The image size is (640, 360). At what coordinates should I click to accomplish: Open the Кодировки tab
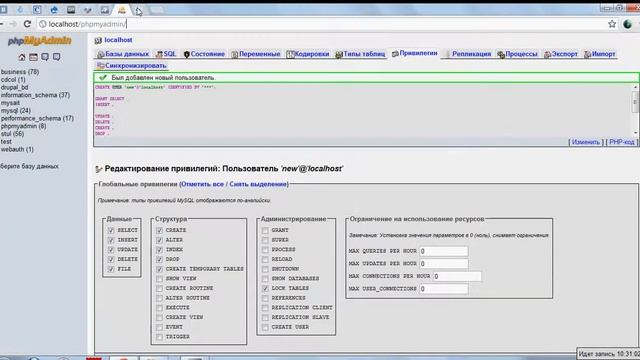(308, 54)
